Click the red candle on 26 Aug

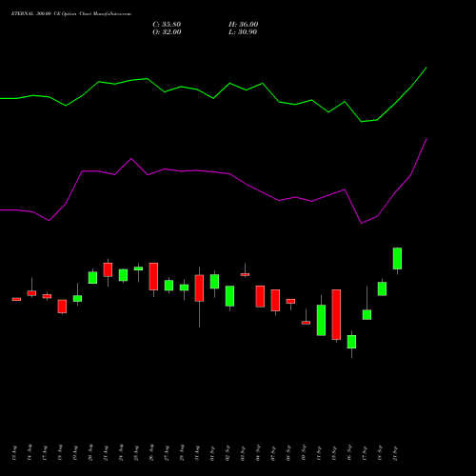(x=153, y=276)
